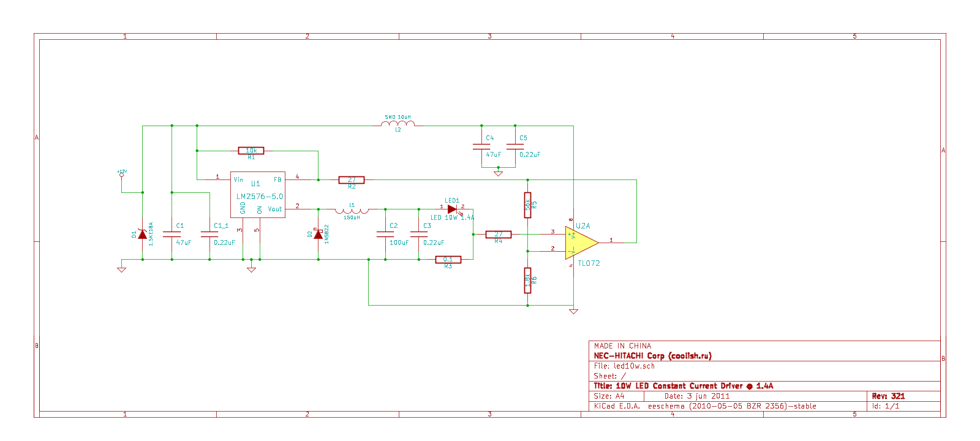Viewport: 980px width, 441px height.
Task: Click the U2A TL072 op-amp symbol
Action: tap(580, 243)
